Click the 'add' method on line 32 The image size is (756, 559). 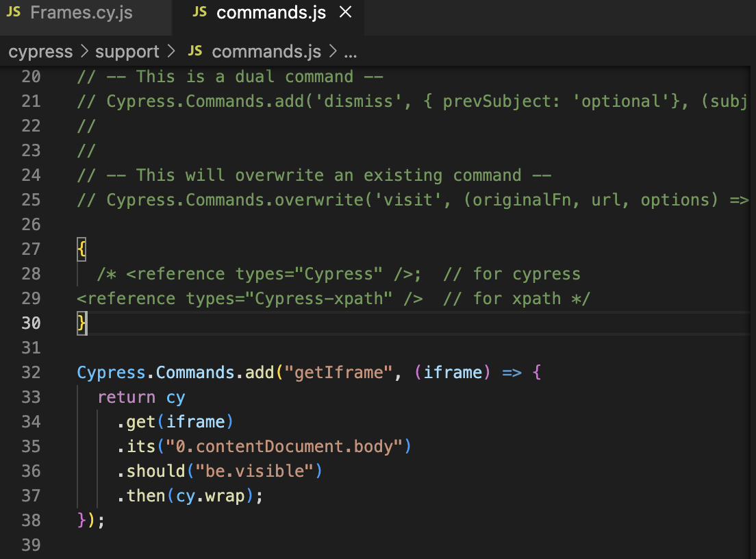(x=260, y=373)
